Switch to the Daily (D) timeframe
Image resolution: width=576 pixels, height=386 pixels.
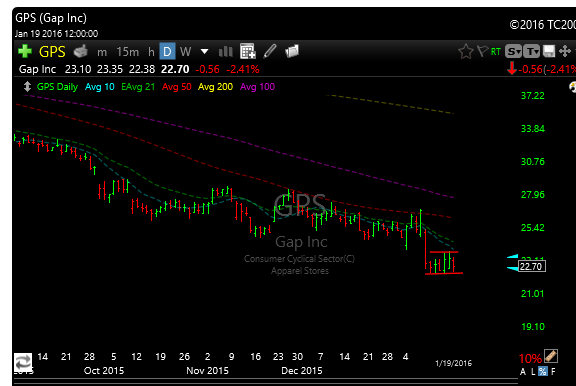(x=167, y=51)
